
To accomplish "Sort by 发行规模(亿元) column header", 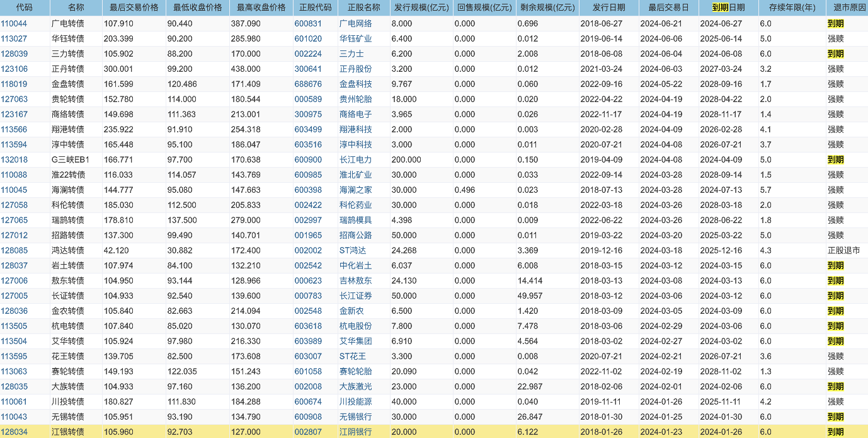I will 421,8.
